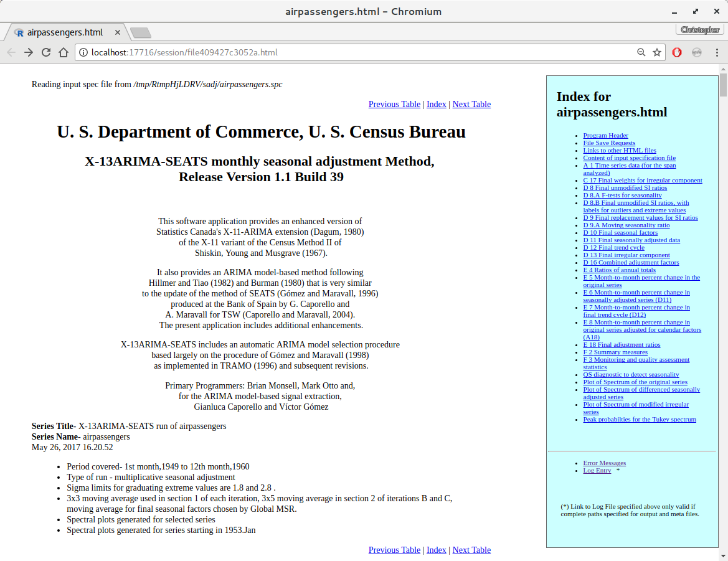This screenshot has width=728, height=561.
Task: Click the bottom Index link
Action: 437,550
